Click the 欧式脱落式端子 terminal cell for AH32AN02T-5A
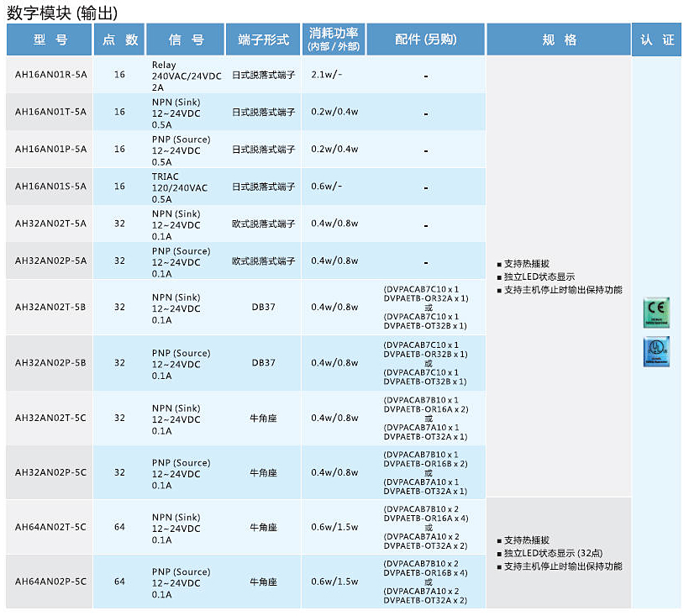Image resolution: width=689 pixels, height=616 pixels. (263, 224)
